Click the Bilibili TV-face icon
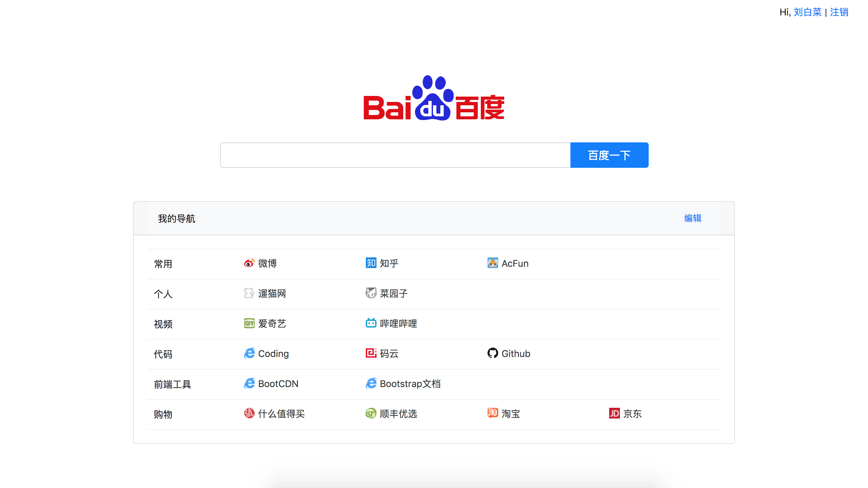Screen dimensions: 868x488 click(371, 323)
